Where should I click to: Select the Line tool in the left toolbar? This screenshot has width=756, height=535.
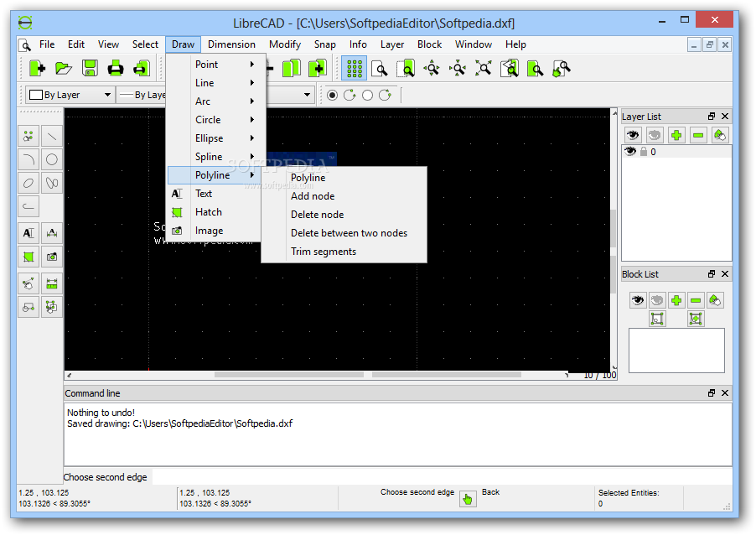pos(52,136)
